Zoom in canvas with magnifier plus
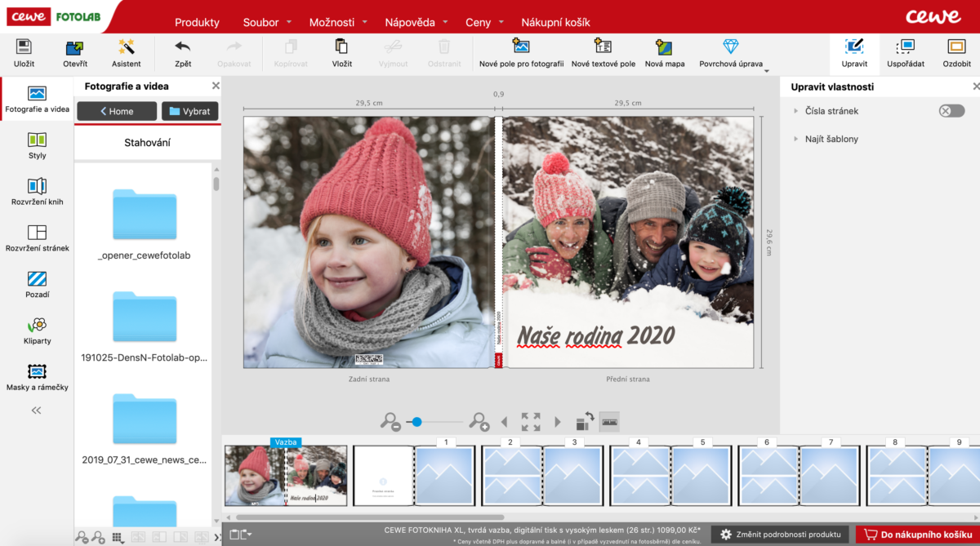 (479, 422)
